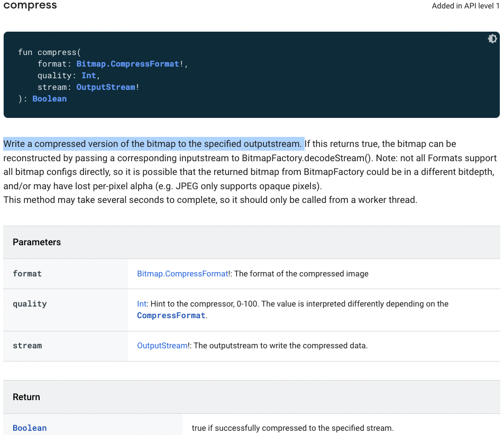Image resolution: width=504 pixels, height=435 pixels.
Task: Click the 'fun compress(' code line
Action: [49, 52]
